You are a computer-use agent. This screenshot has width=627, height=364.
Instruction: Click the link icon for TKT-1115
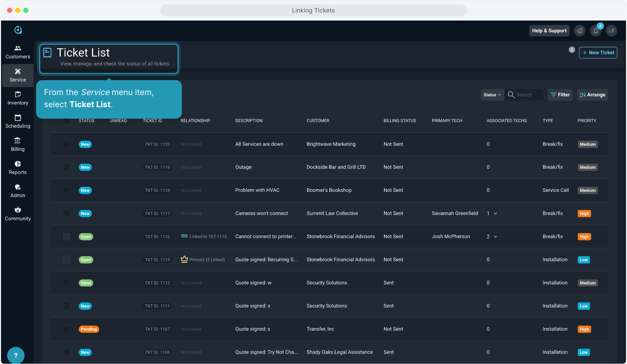click(184, 236)
